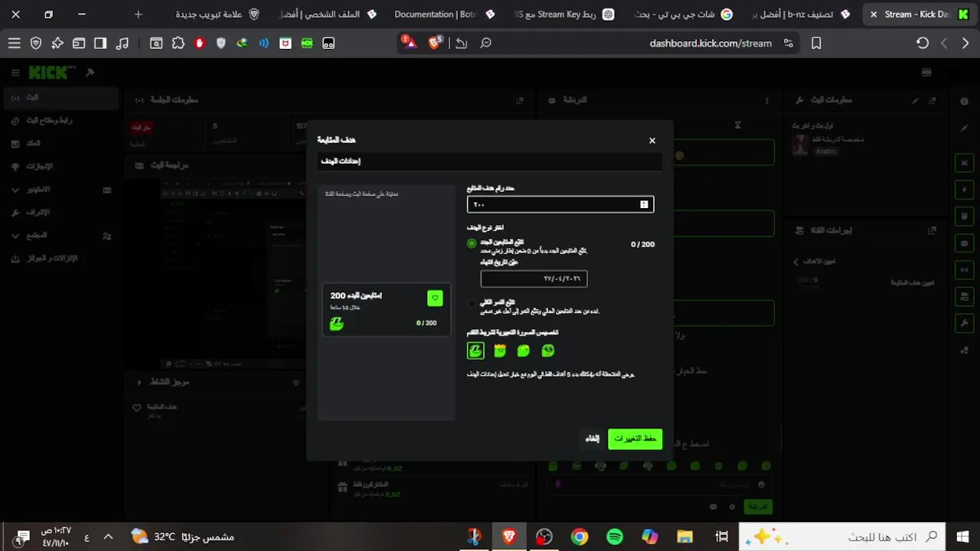Open the Brave sidebar panel toggle icon
Viewport: 980px width, 551px height.
coord(100,44)
